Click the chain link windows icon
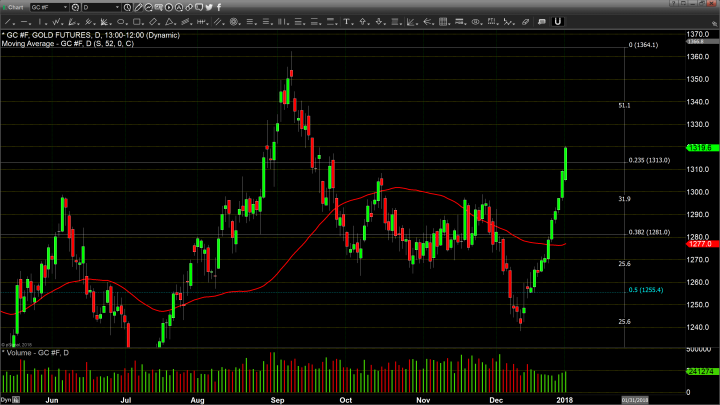720x405 pixels. coord(189,7)
